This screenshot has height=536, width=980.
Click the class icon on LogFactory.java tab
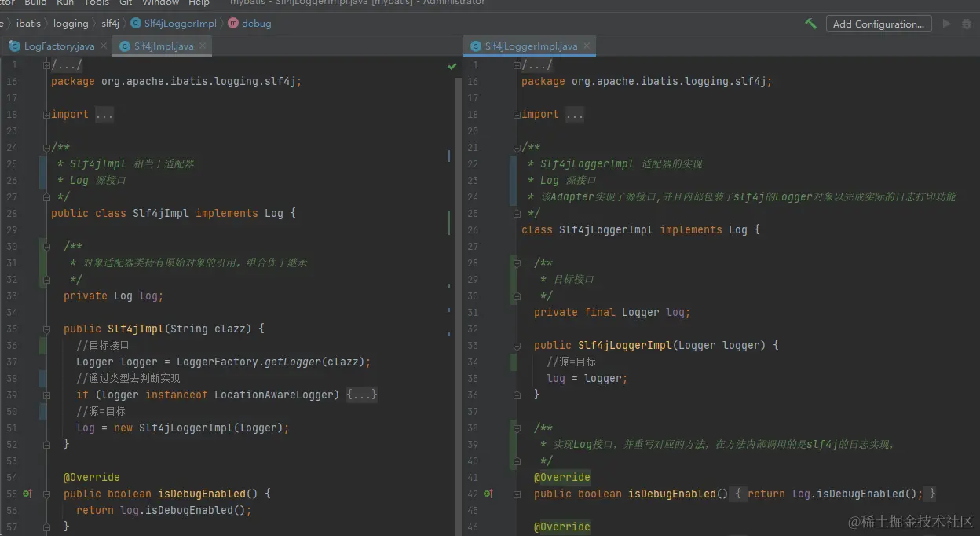(14, 46)
